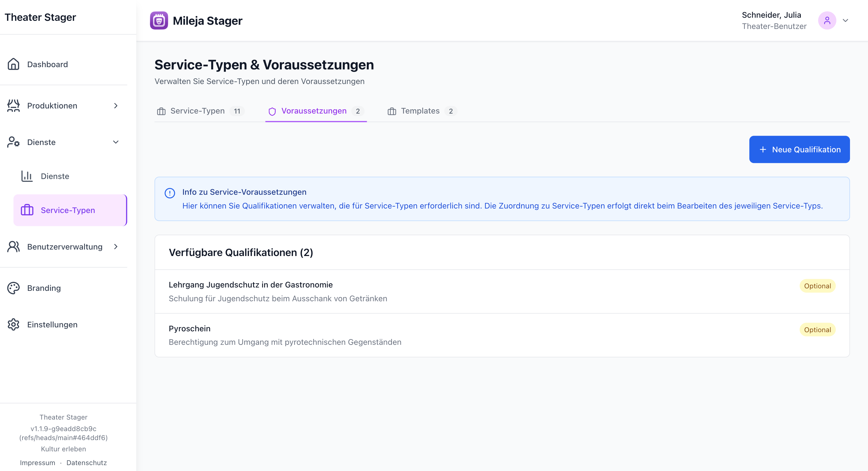Click the Neue Qualifikation button
Image resolution: width=868 pixels, height=471 pixels.
[800, 150]
